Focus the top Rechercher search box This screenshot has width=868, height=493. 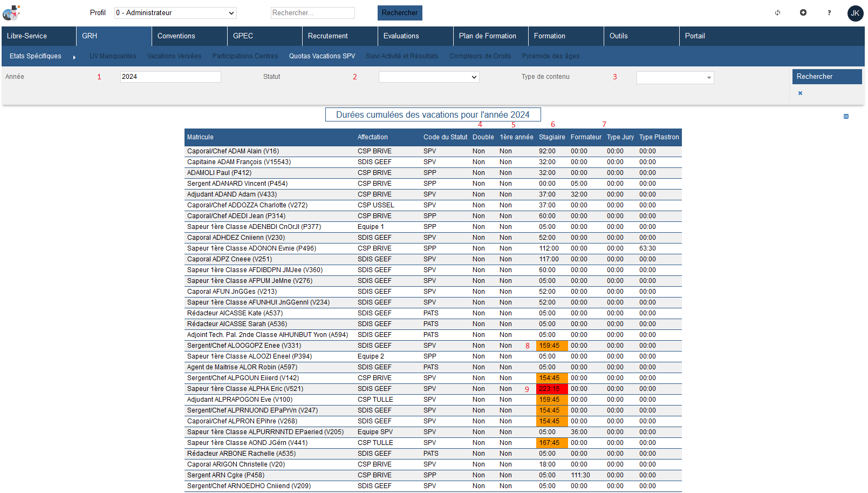[x=312, y=13]
